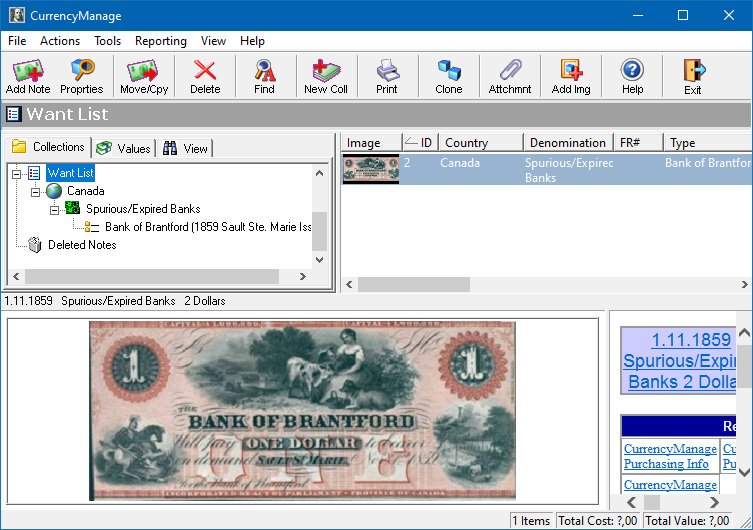Click the CurrencyManage title bar app icon
The width and height of the screenshot is (753, 530).
(x=17, y=15)
